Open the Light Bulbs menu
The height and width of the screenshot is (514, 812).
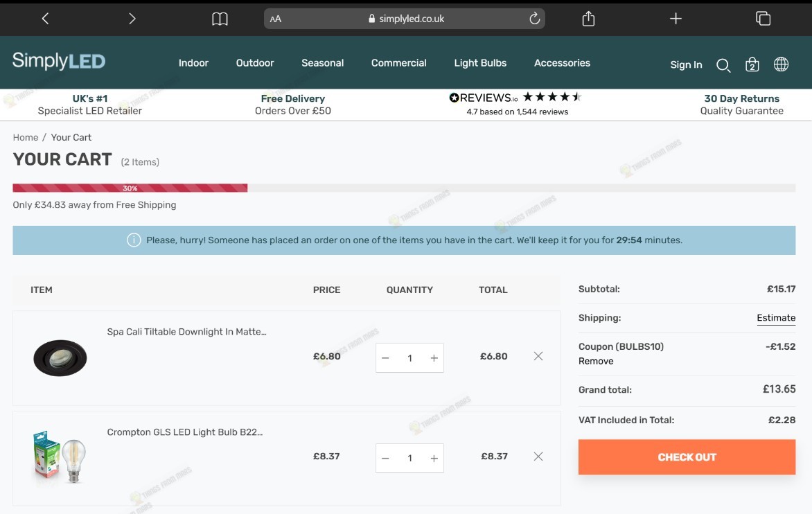click(480, 62)
